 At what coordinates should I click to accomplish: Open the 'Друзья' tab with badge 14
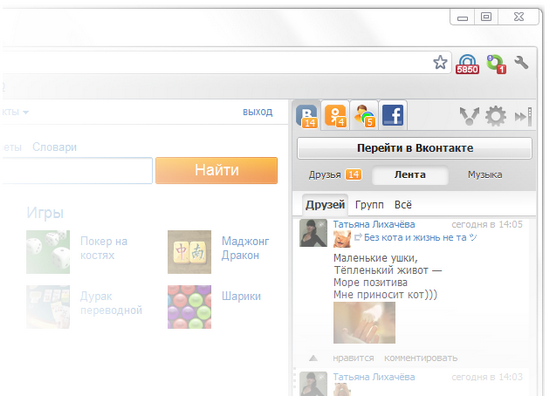coord(335,175)
